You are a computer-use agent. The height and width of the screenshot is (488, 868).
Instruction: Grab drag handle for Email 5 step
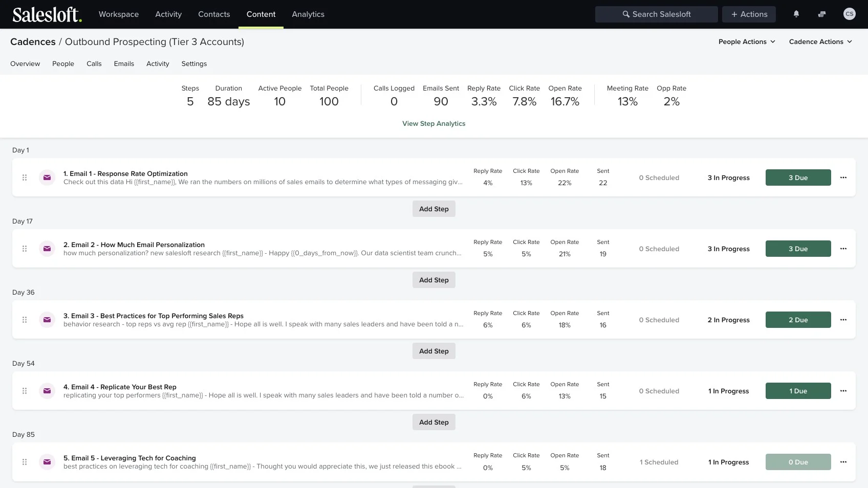point(25,462)
